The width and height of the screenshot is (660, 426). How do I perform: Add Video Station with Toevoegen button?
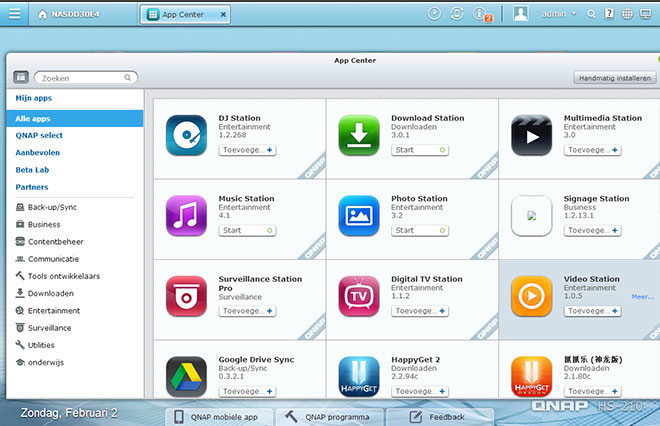pyautogui.click(x=592, y=311)
